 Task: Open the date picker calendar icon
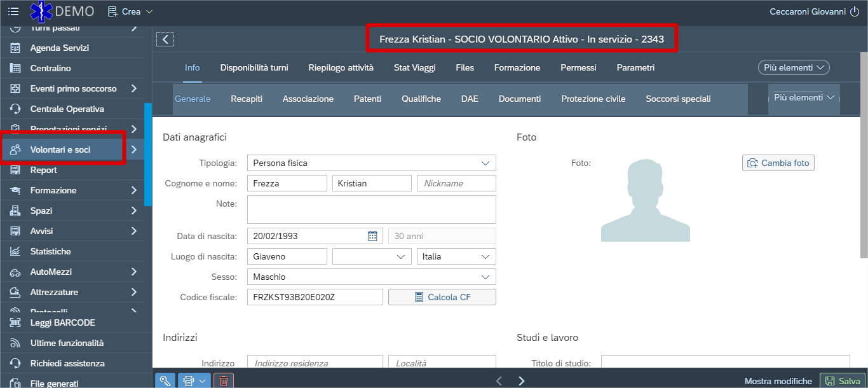372,236
